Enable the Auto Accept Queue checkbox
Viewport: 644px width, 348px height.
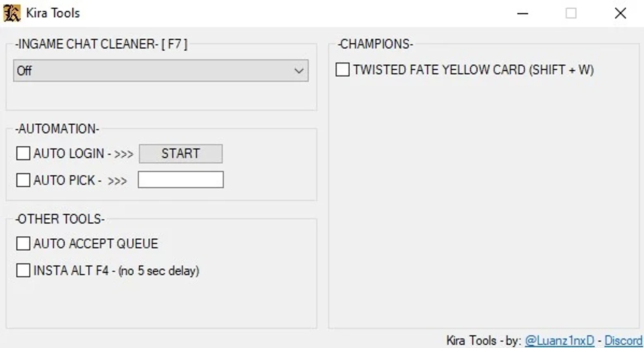23,244
